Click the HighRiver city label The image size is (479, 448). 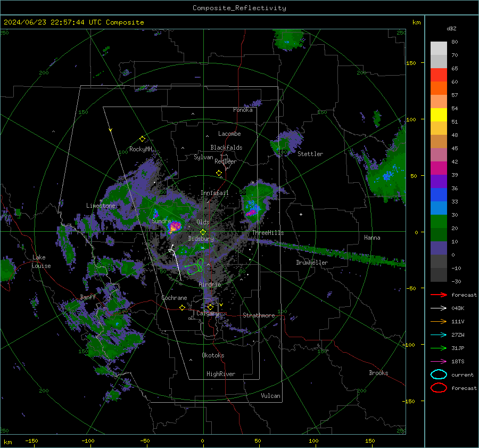[221, 374]
